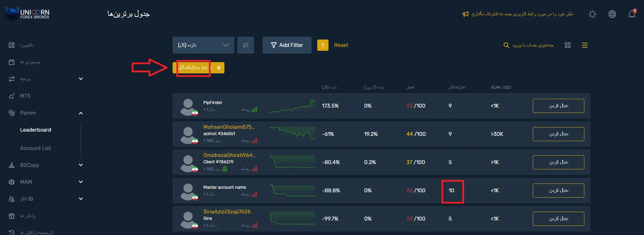Click the account search magnifier icon
The width and height of the screenshot is (644, 235).
506,45
